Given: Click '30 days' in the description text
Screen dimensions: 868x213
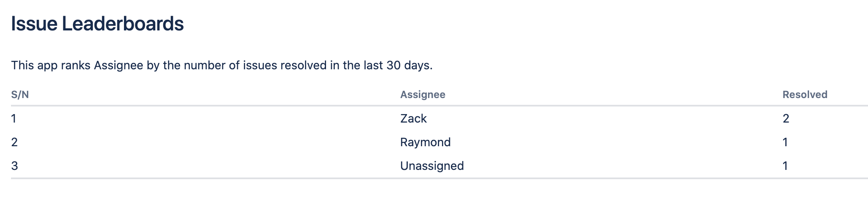Looking at the screenshot, I should (408, 66).
